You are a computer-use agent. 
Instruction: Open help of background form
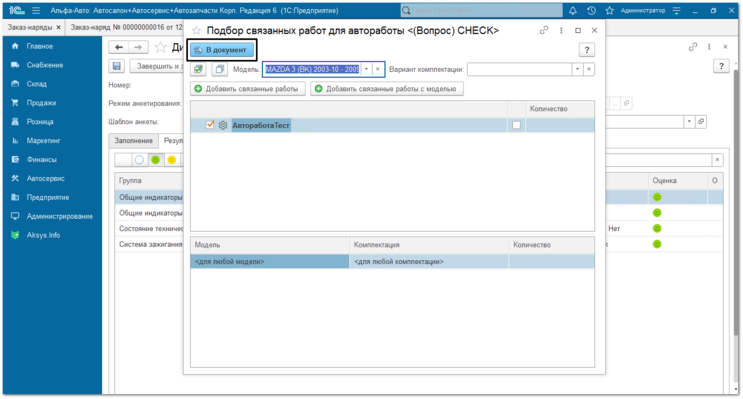(721, 66)
